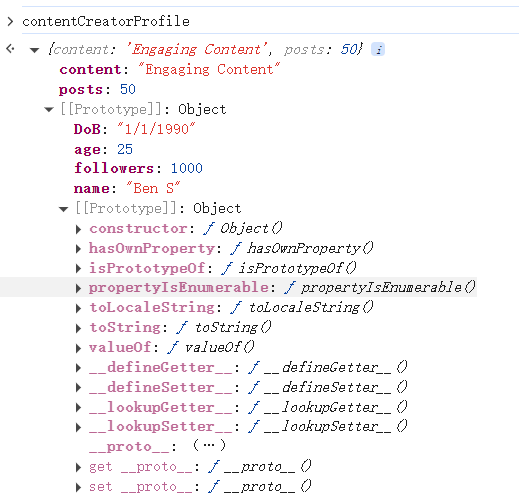Click the ƒ hasOwnProperty() value
This screenshot has height=503, width=519.
tap(302, 248)
